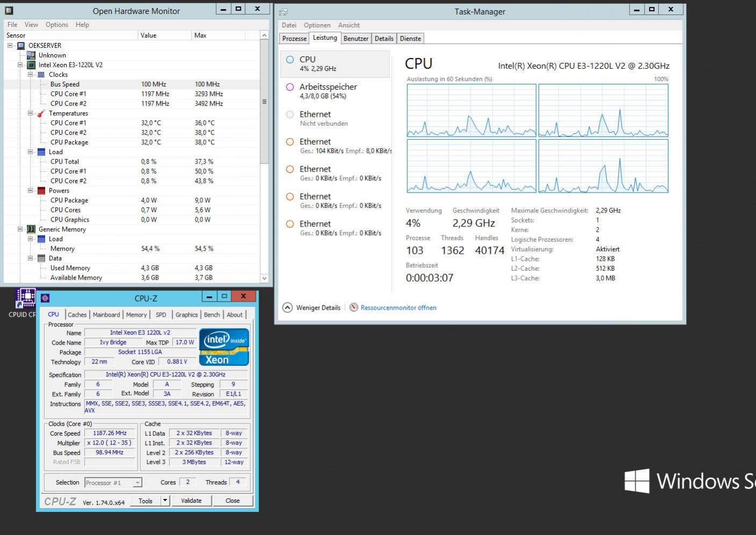Select the Ethernet Nicht verbunden entry
Image resolution: width=756 pixels, height=535 pixels.
(x=335, y=119)
